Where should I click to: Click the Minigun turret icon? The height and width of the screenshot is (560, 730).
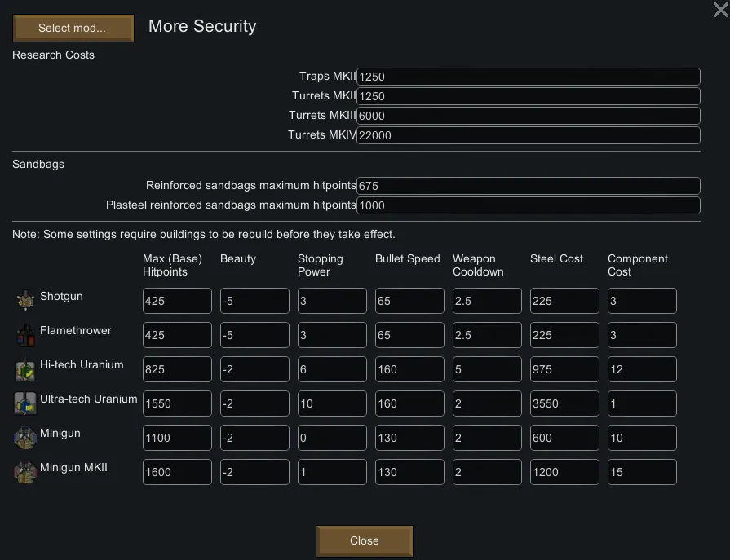[x=25, y=437]
